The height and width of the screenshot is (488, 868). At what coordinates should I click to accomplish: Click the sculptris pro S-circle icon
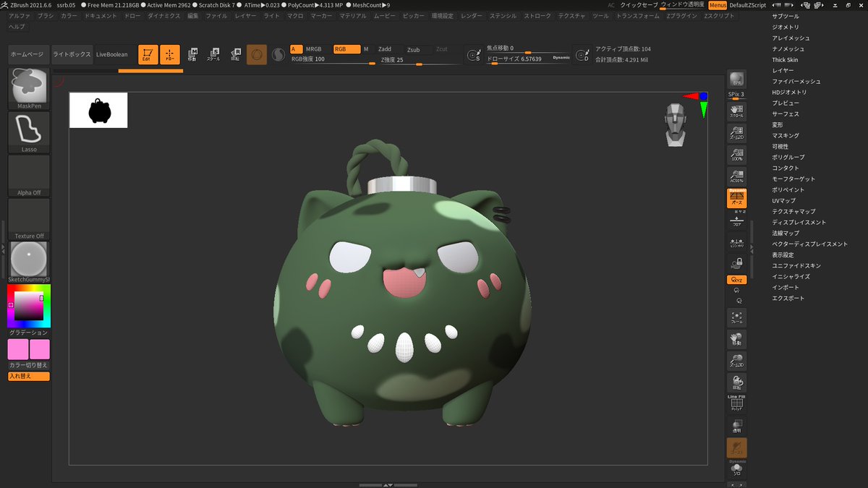point(278,54)
